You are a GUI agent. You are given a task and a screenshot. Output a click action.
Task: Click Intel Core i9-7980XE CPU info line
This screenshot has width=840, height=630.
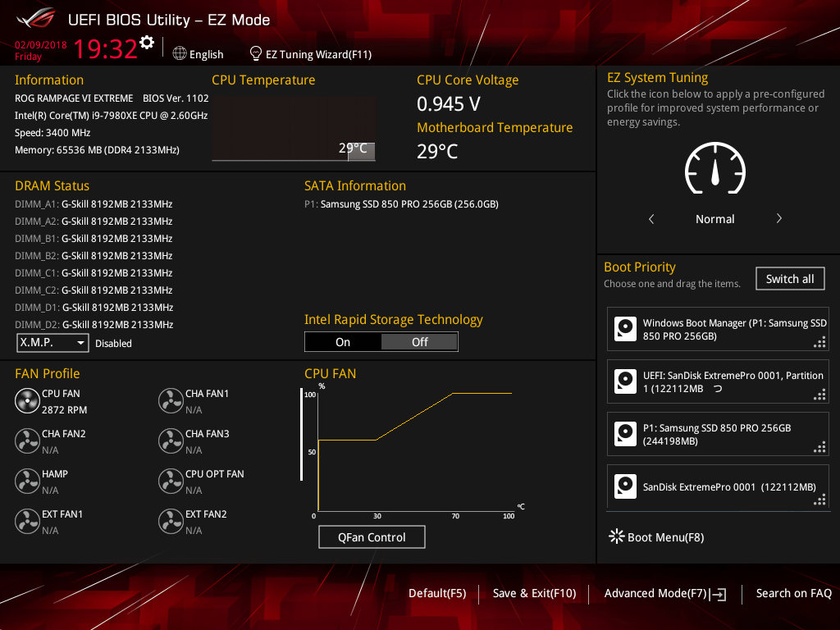click(x=111, y=115)
